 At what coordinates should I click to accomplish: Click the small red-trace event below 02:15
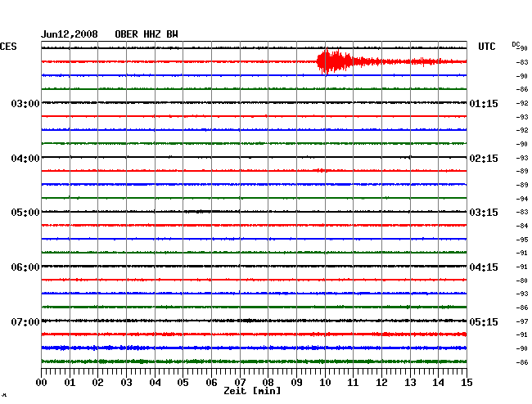(x=322, y=170)
